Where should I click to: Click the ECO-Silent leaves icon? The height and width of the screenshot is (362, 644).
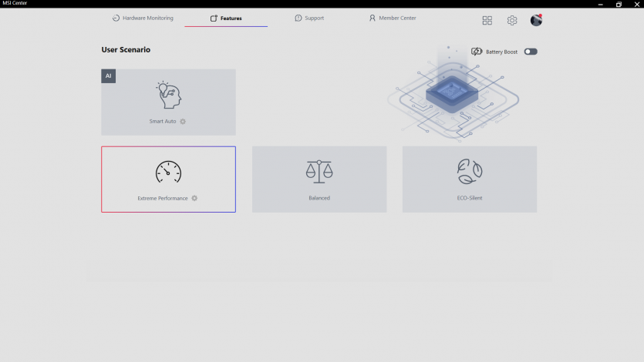(x=469, y=171)
